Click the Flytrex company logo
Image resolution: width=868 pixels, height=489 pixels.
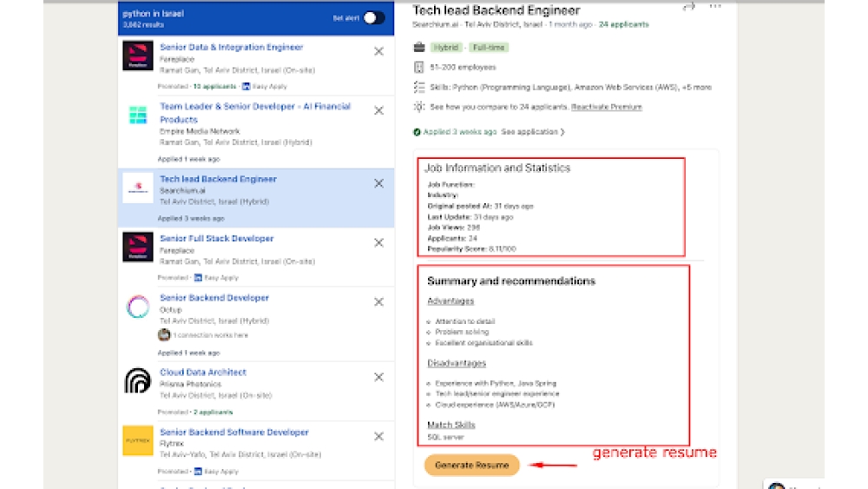coord(138,440)
